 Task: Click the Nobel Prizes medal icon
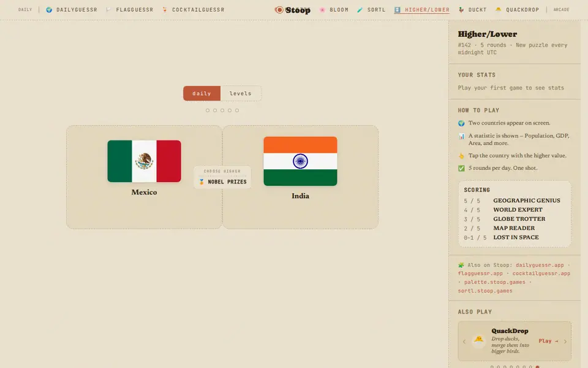pos(202,182)
